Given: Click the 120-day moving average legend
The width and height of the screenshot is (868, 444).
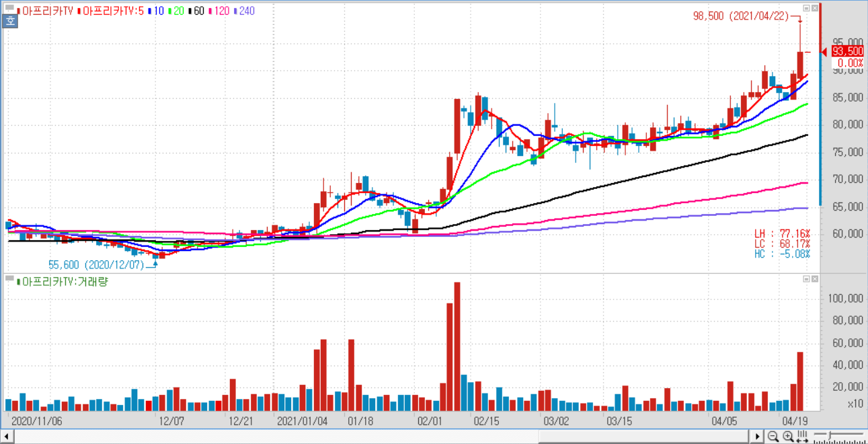Looking at the screenshot, I should [219, 11].
